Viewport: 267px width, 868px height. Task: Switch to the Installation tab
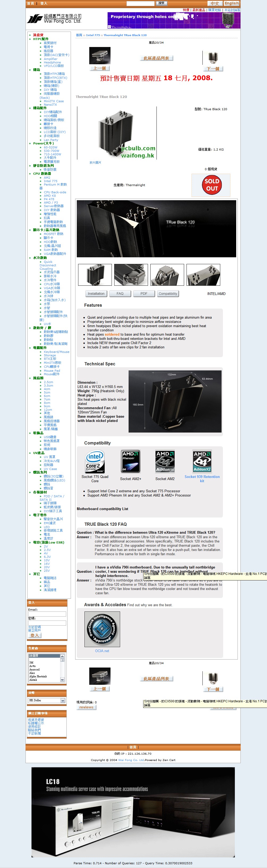(96, 293)
